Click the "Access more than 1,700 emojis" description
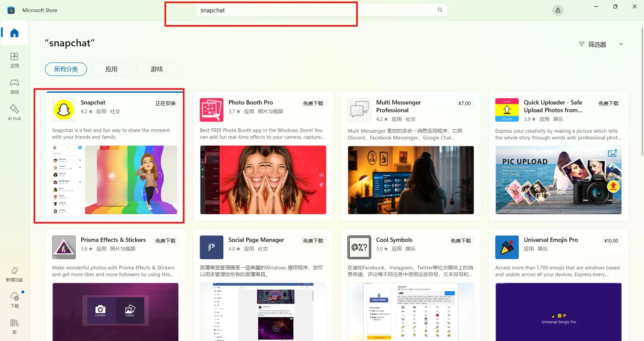The width and height of the screenshot is (644, 341). (557, 271)
